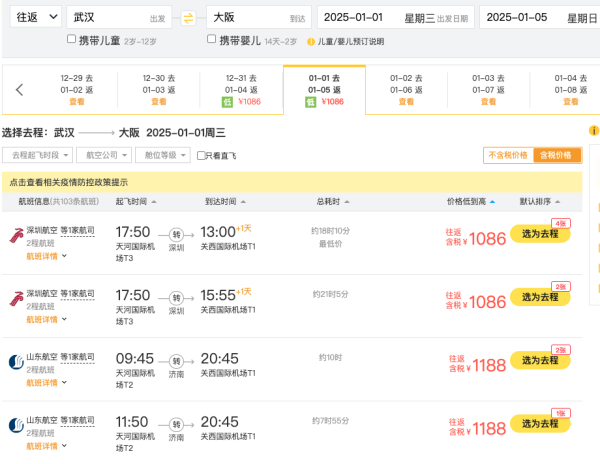Click 等1家航司 link on the 13:00 arrival flight
The width and height of the screenshot is (600, 464).
tap(77, 230)
